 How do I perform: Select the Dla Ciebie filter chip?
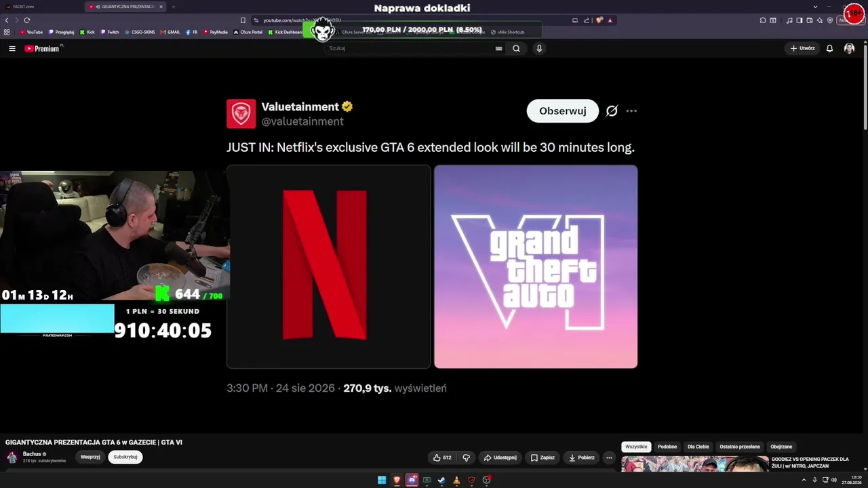pos(698,447)
